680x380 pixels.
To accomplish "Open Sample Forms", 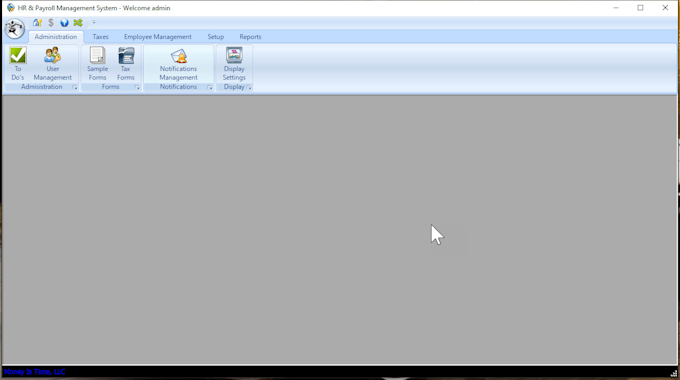I will point(98,64).
